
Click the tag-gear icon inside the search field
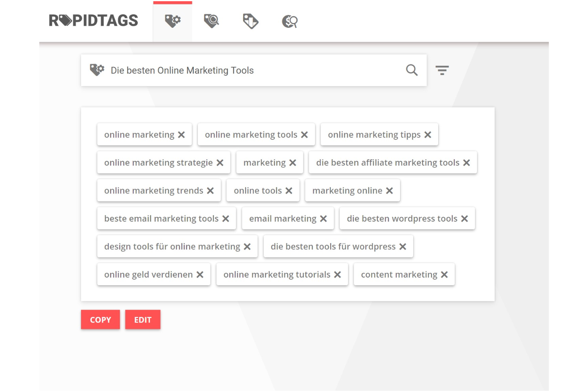(x=97, y=70)
